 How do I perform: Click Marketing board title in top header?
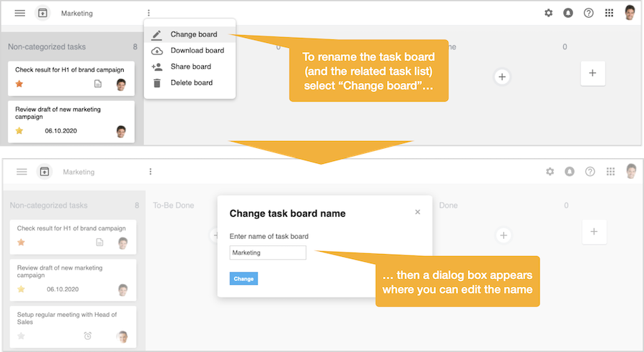click(77, 14)
